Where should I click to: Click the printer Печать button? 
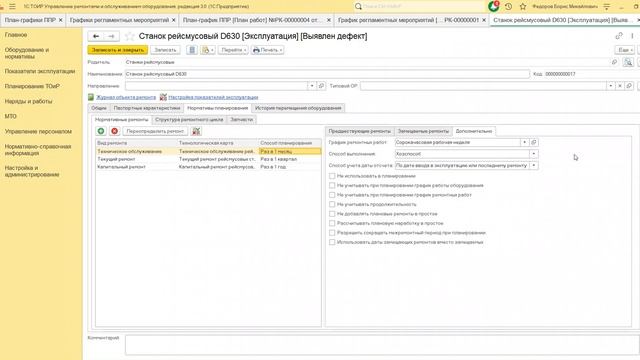267,50
